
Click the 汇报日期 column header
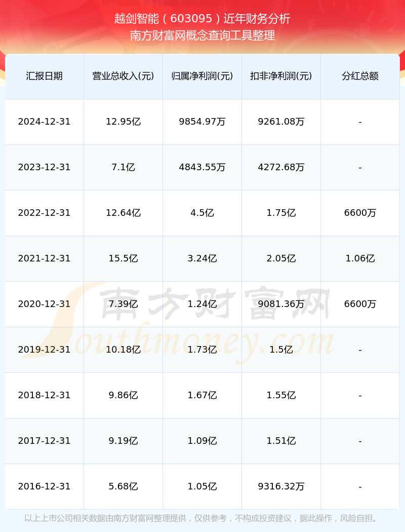(x=45, y=76)
